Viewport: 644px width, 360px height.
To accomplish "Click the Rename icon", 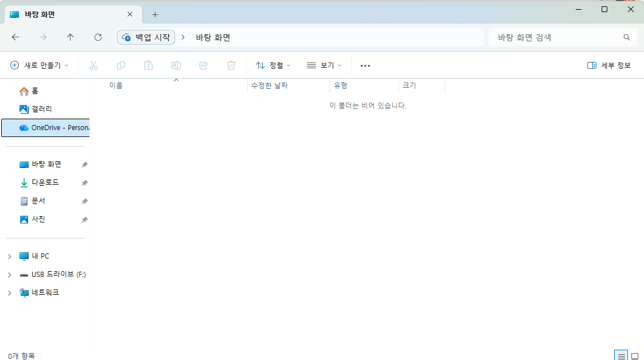I will click(176, 65).
